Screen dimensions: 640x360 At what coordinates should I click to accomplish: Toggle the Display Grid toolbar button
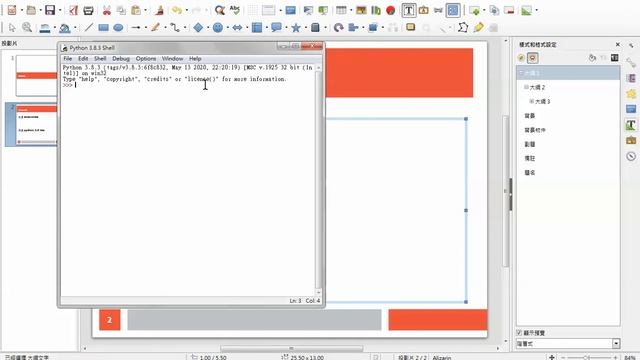point(253,10)
